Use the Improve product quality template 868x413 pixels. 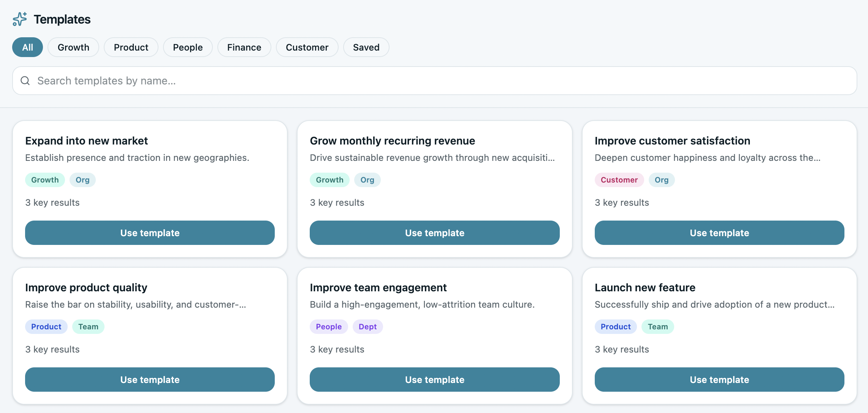click(x=150, y=380)
